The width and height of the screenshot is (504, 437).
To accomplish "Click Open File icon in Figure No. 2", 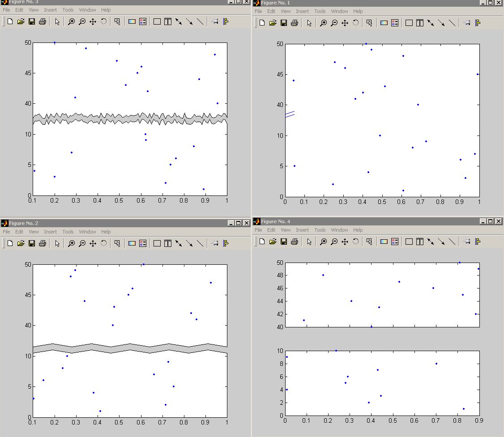I will [21, 243].
